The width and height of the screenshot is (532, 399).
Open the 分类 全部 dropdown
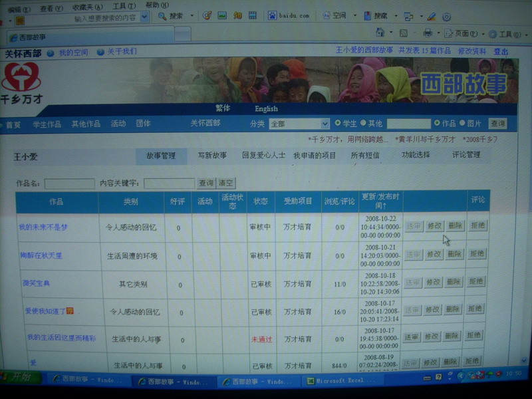click(x=299, y=124)
